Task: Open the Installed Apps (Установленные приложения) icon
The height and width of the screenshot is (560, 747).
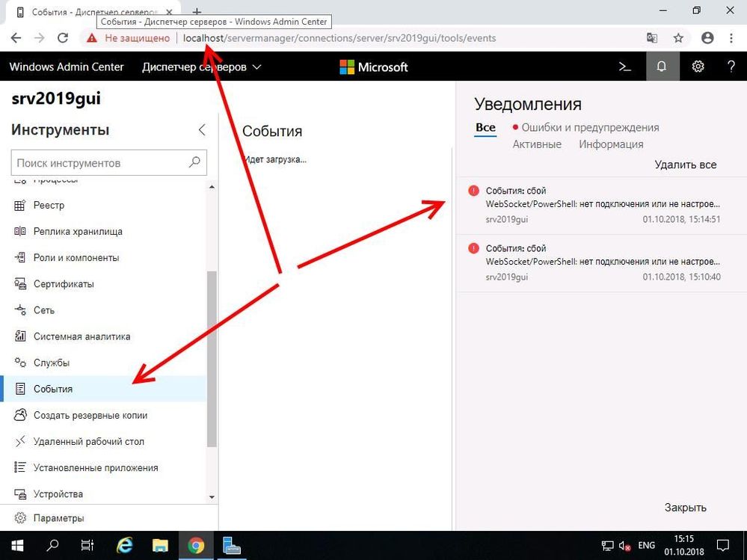Action: tap(19, 467)
